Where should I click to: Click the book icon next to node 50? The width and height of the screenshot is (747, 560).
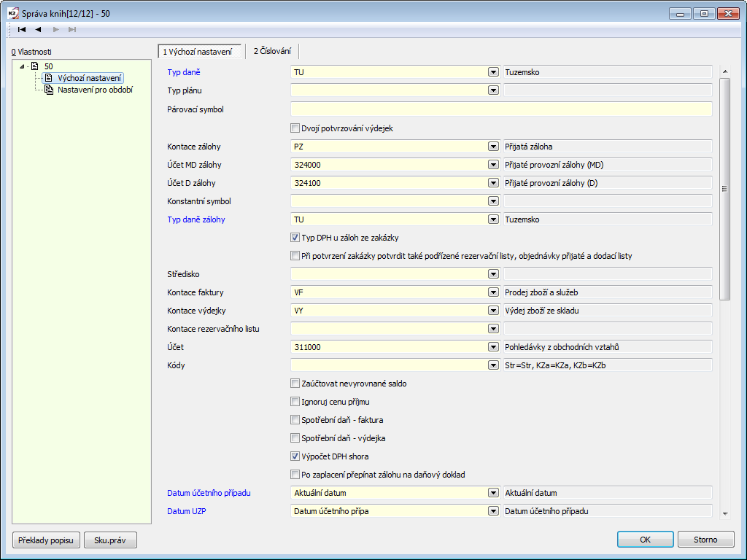[35, 66]
